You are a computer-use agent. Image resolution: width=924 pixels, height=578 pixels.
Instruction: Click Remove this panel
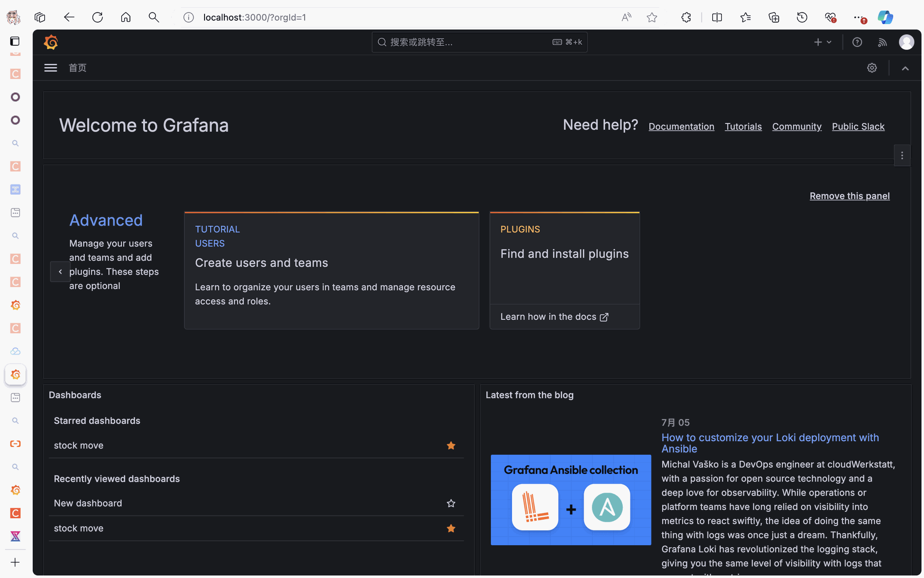coord(849,196)
